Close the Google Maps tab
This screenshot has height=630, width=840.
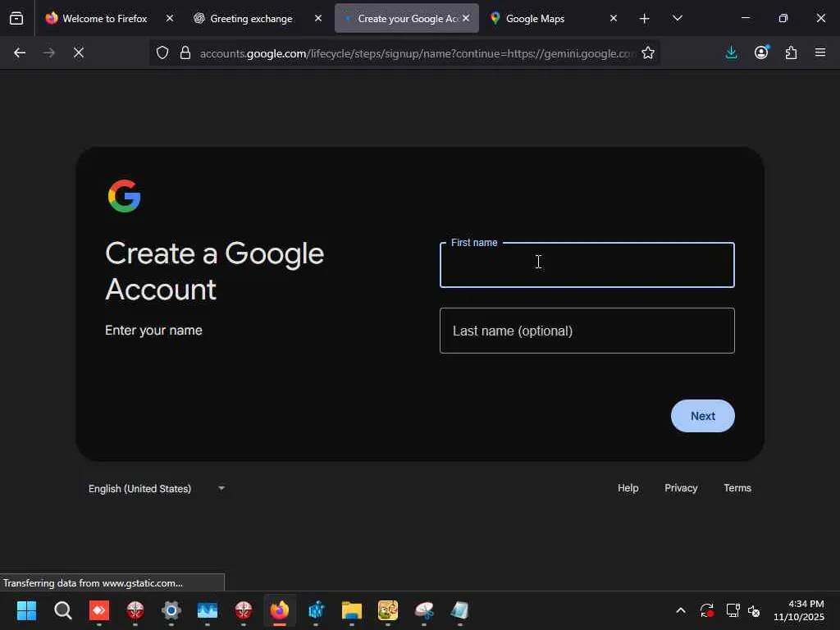pos(614,18)
